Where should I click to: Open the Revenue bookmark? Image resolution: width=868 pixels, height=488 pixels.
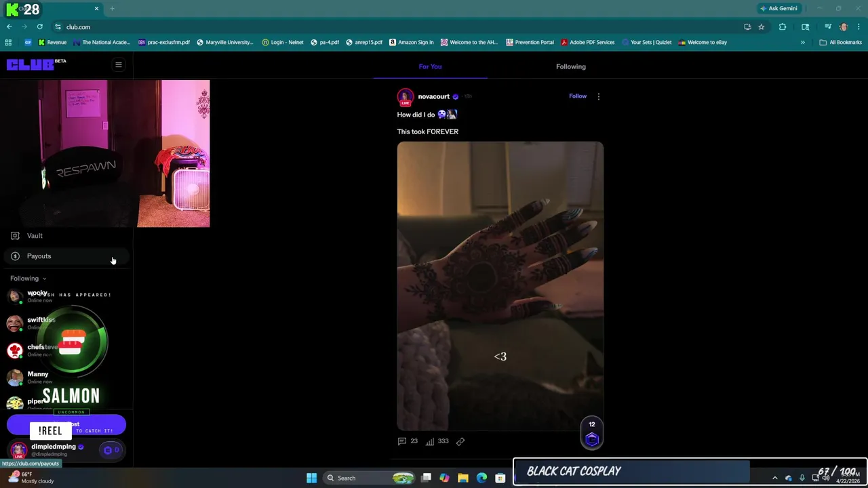pyautogui.click(x=52, y=42)
